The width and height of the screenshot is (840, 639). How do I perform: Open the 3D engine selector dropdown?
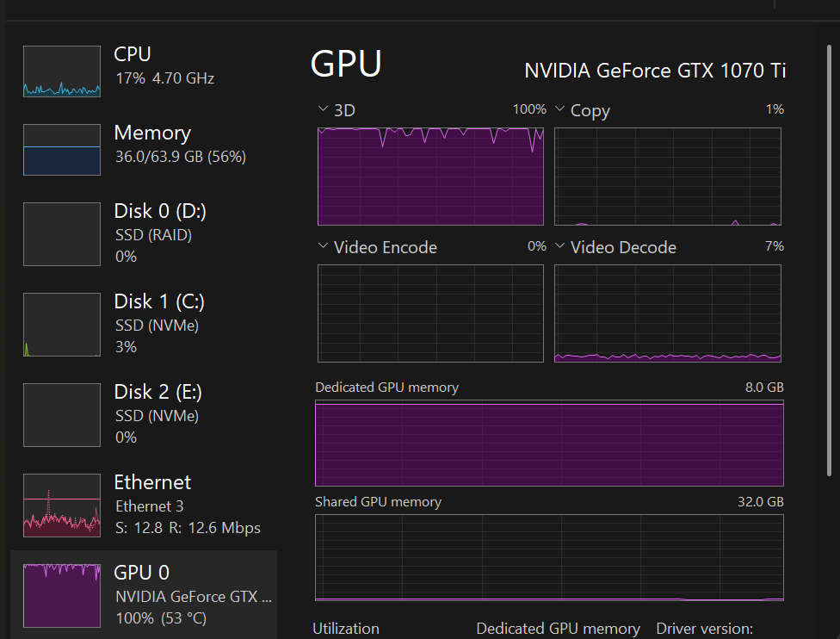click(324, 109)
